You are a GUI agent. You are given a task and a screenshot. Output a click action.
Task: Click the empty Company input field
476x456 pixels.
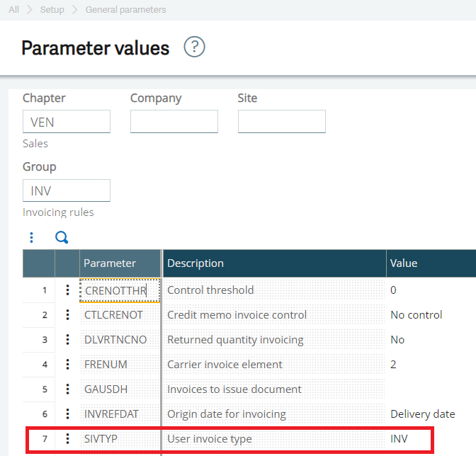click(x=174, y=122)
